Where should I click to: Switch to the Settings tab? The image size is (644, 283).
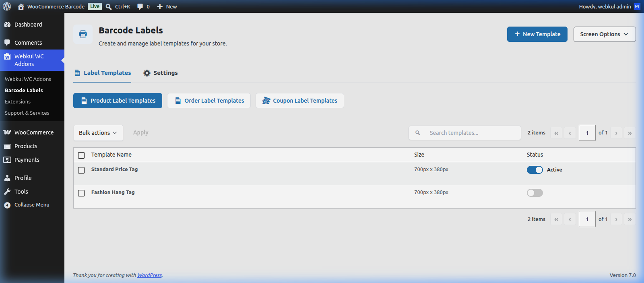[x=161, y=73]
